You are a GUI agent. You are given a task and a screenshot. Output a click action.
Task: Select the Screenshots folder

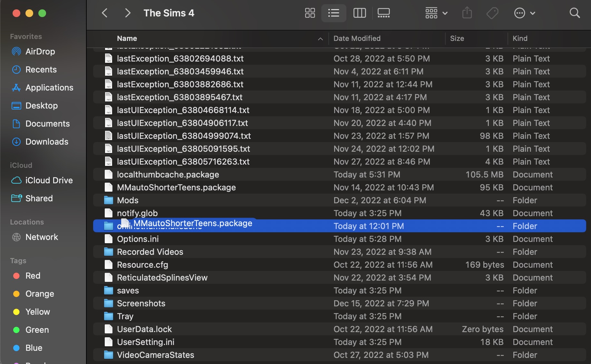[339, 303]
